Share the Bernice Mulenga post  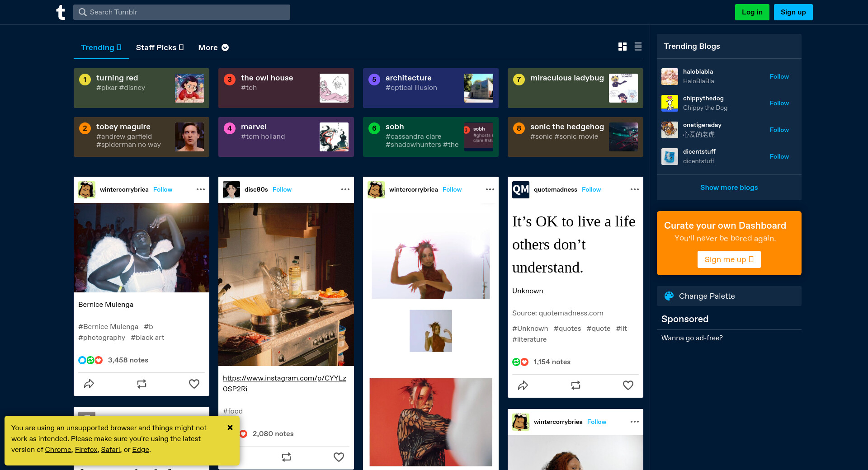tap(89, 384)
